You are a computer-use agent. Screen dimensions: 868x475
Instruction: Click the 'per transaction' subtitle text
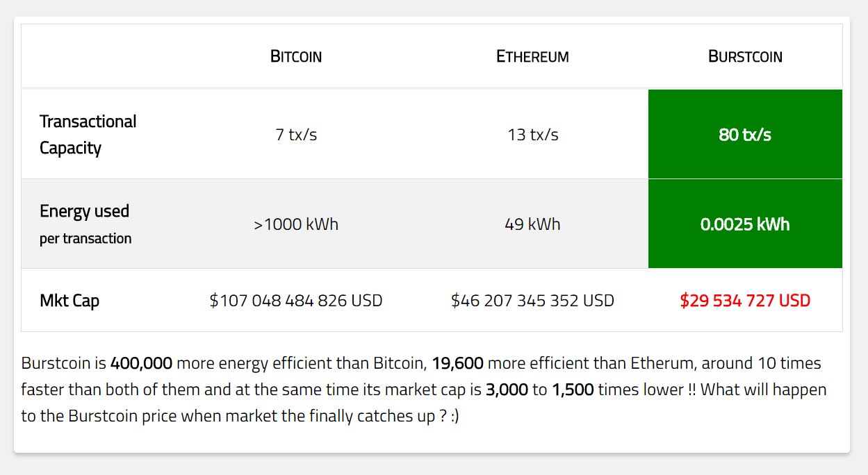point(85,238)
